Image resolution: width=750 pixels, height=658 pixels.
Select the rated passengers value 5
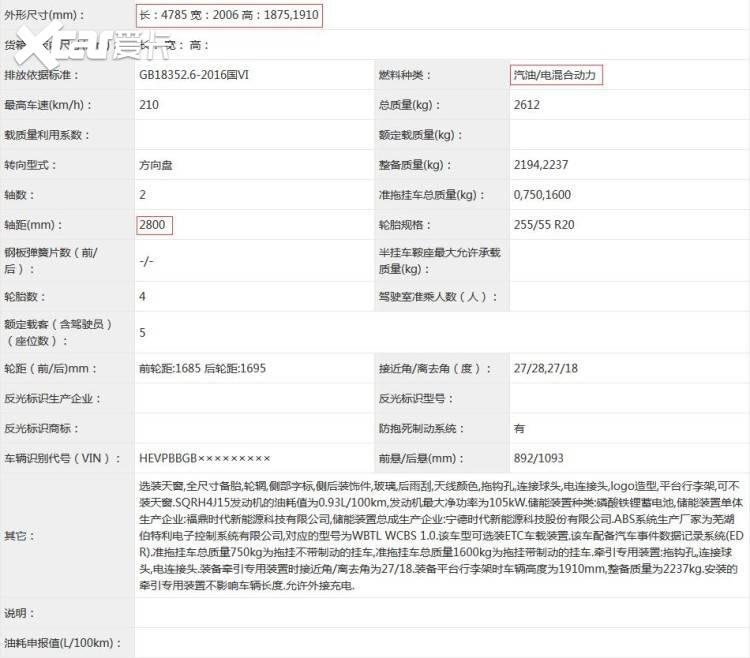pyautogui.click(x=143, y=332)
